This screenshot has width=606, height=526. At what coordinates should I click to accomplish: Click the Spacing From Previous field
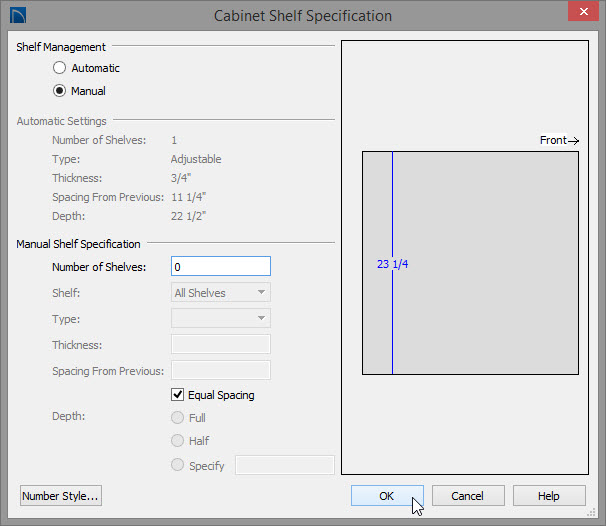coord(221,370)
